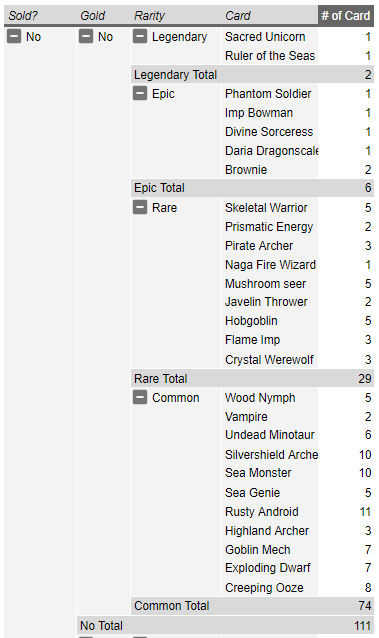Select the Rare Total row
The image size is (379, 638).
[252, 378]
